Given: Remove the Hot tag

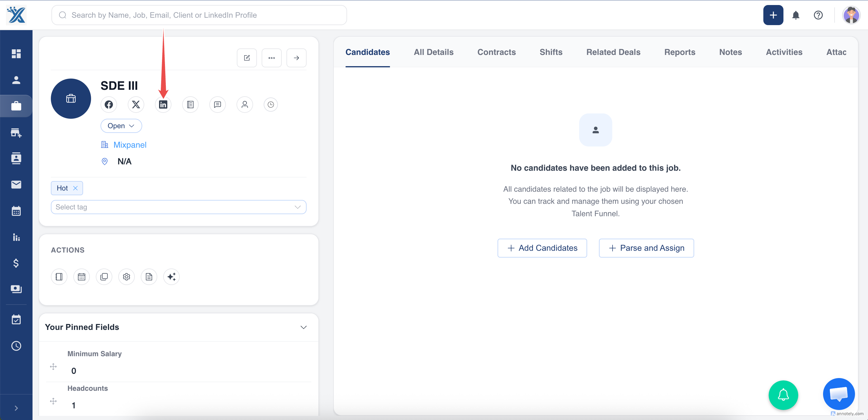Looking at the screenshot, I should click(x=75, y=188).
